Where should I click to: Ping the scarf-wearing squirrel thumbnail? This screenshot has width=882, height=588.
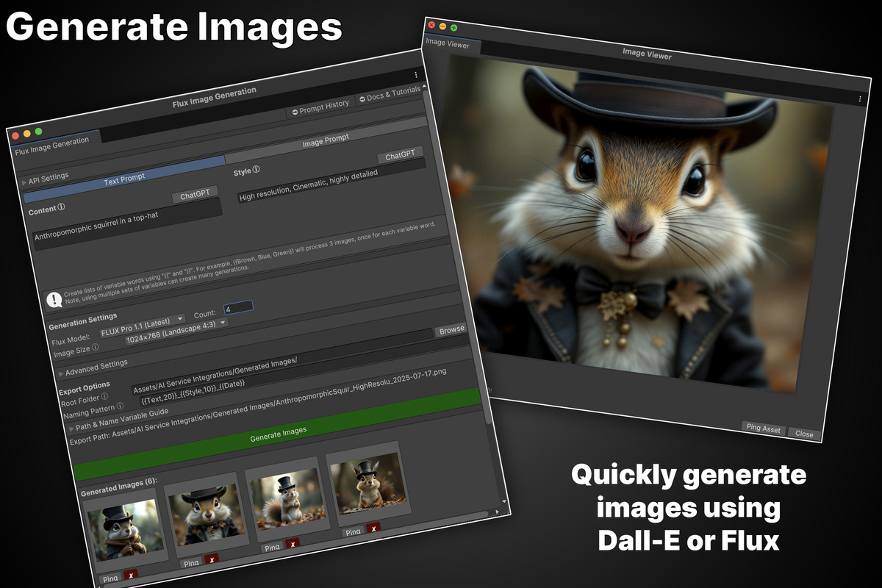point(110,580)
